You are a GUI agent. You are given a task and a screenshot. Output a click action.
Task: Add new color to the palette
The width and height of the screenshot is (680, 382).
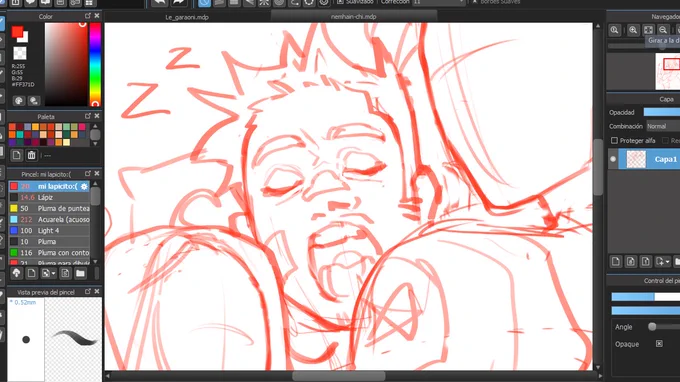(x=16, y=155)
